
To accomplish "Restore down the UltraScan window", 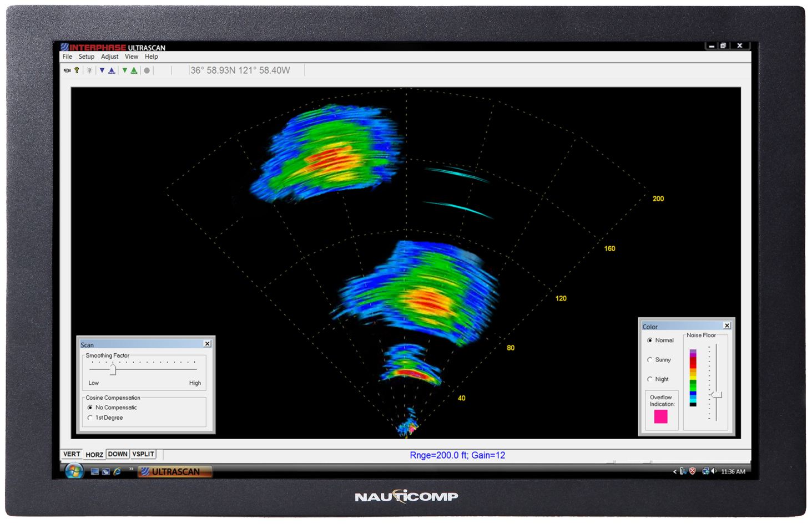I will pyautogui.click(x=723, y=45).
